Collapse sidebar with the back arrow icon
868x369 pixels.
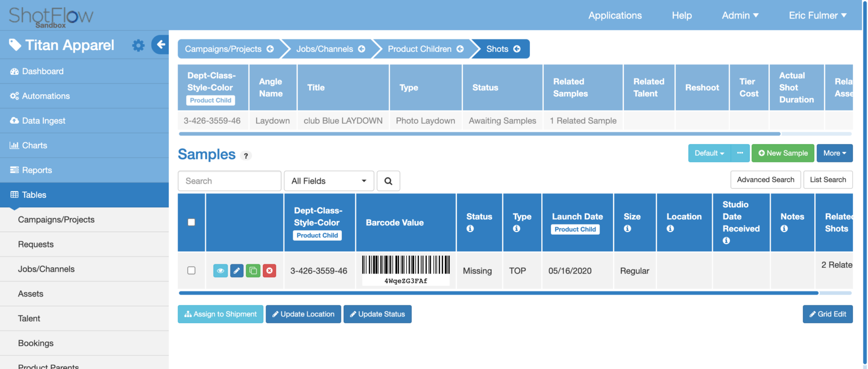tap(161, 44)
